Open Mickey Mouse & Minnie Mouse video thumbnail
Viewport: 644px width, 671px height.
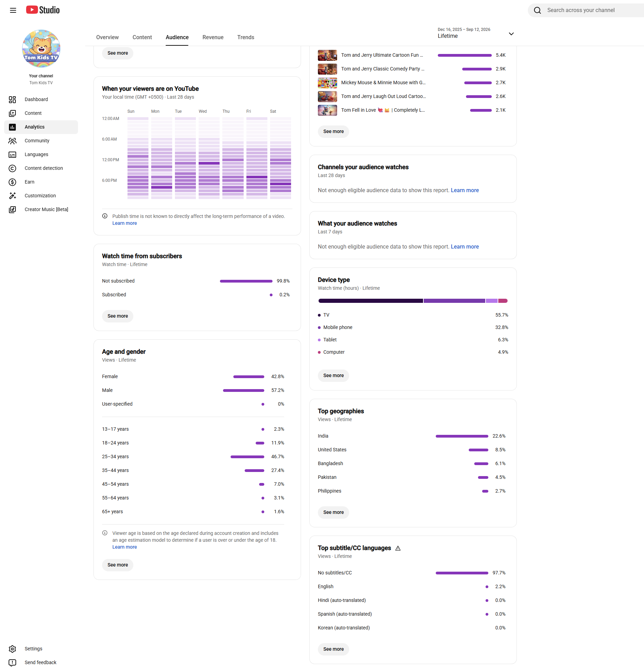point(327,82)
